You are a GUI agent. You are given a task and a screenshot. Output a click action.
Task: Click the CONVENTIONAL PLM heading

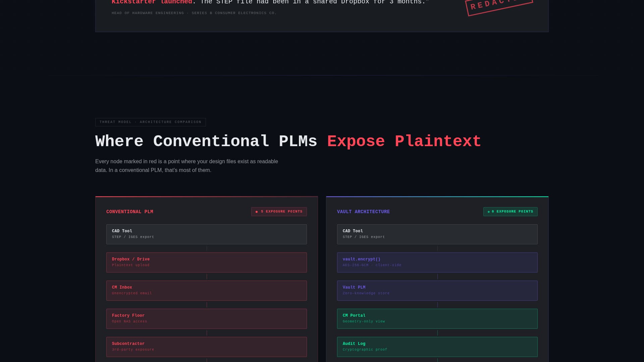point(130,212)
